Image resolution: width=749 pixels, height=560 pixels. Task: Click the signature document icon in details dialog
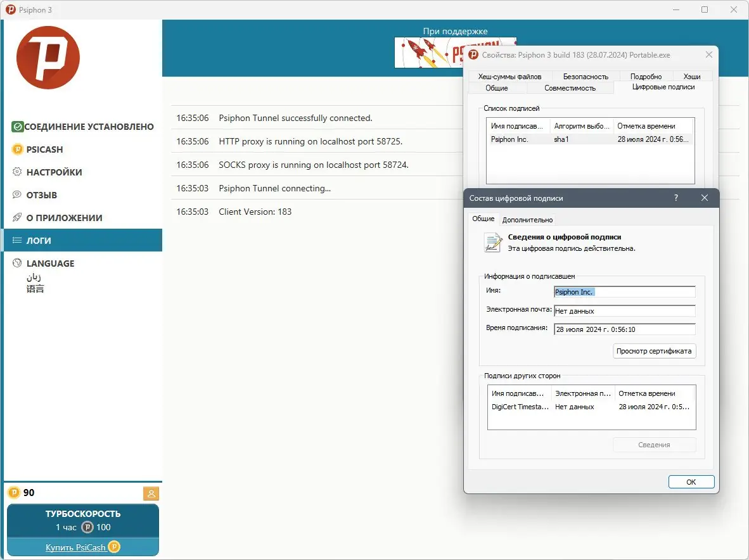tap(493, 243)
